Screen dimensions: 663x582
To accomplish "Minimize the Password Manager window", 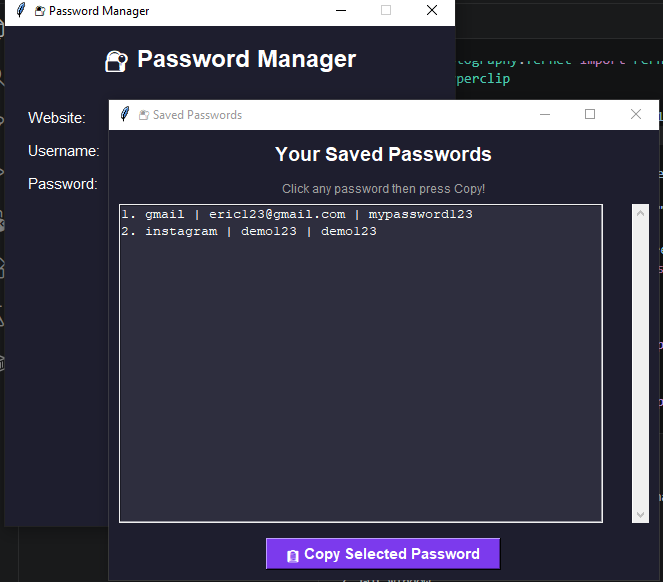I will [x=341, y=10].
